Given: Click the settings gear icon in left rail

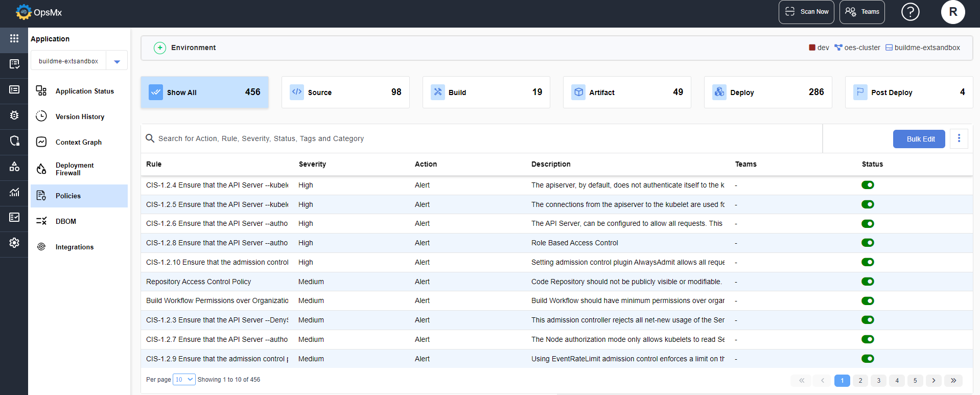Looking at the screenshot, I should tap(14, 243).
